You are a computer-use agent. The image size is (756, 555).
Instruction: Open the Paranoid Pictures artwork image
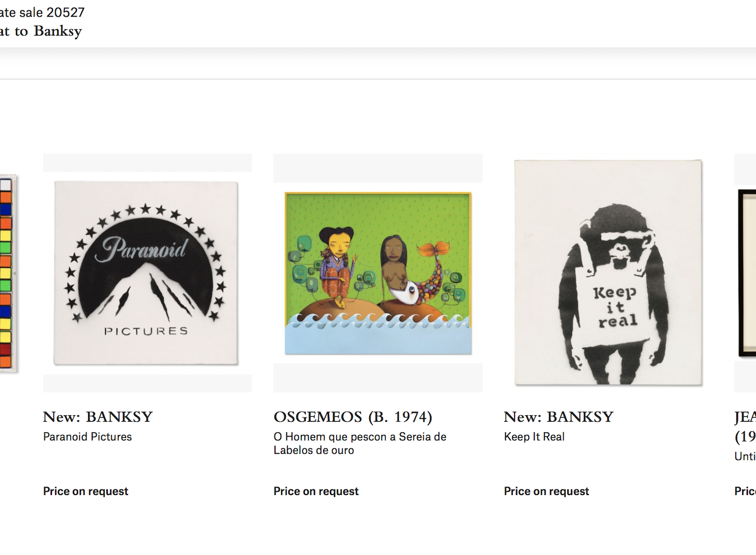point(146,273)
